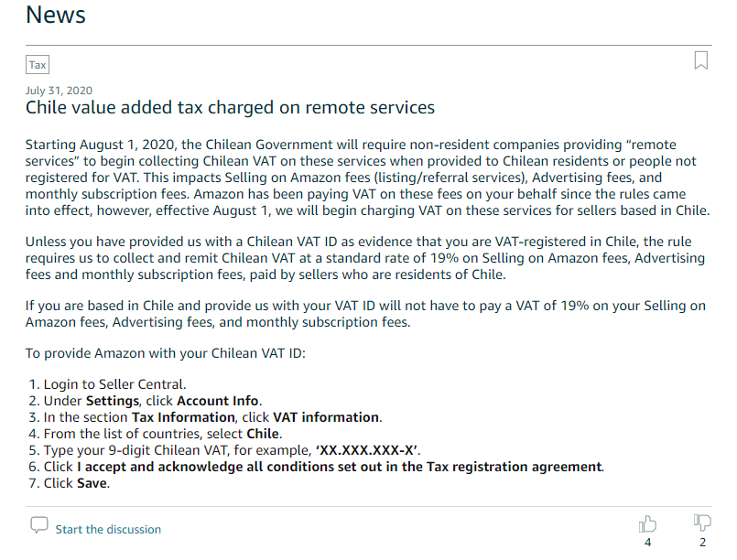Click the thumbs up icon
The image size is (737, 560).
click(647, 524)
